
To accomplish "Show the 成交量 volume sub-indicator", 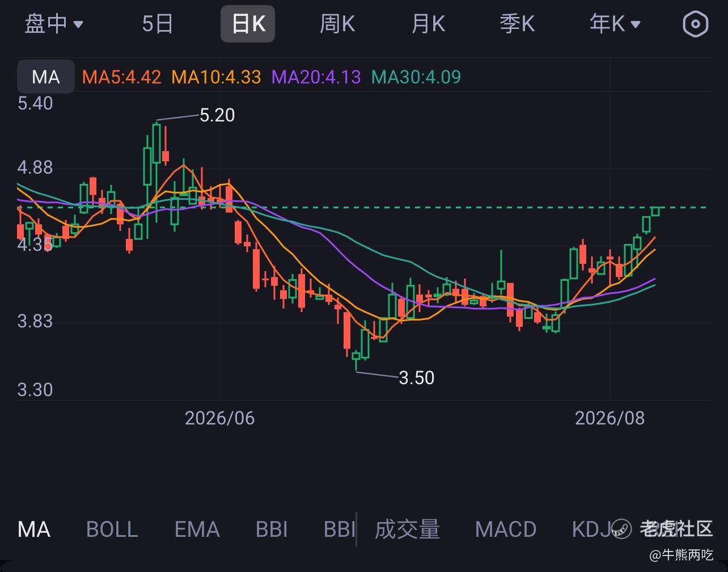I will [x=407, y=529].
